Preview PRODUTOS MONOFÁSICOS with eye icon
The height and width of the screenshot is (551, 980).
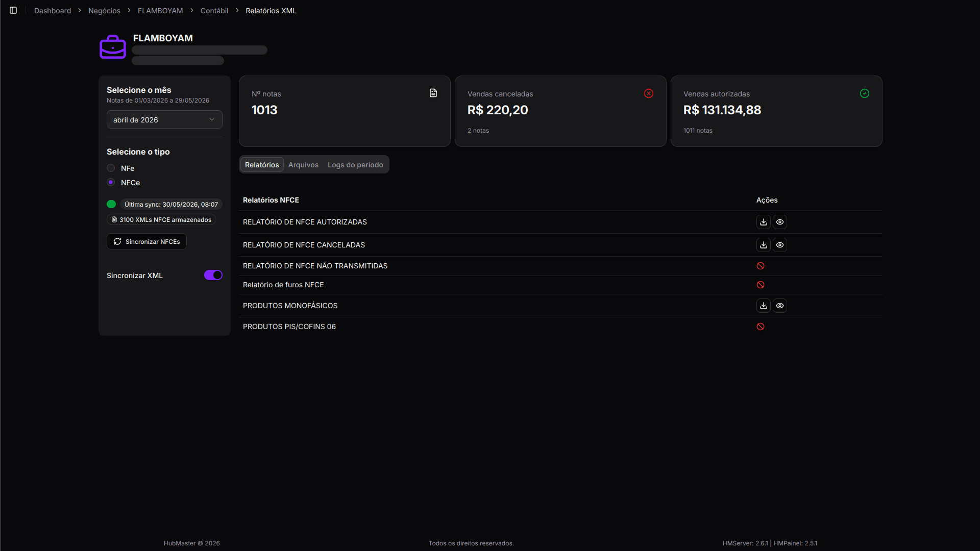pyautogui.click(x=780, y=306)
